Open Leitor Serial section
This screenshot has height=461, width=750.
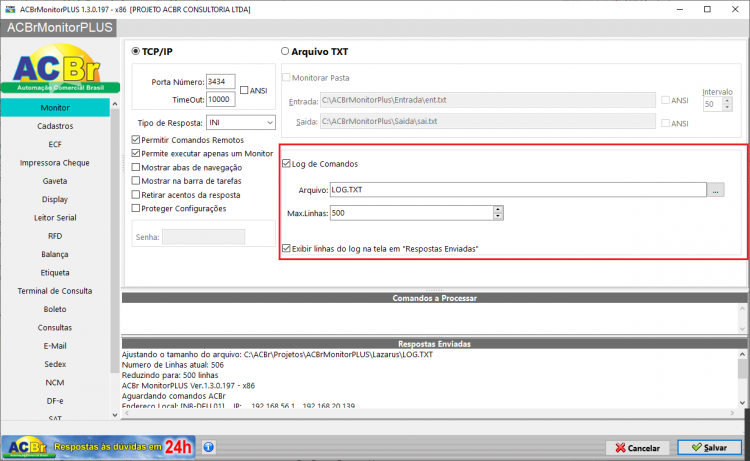55,218
